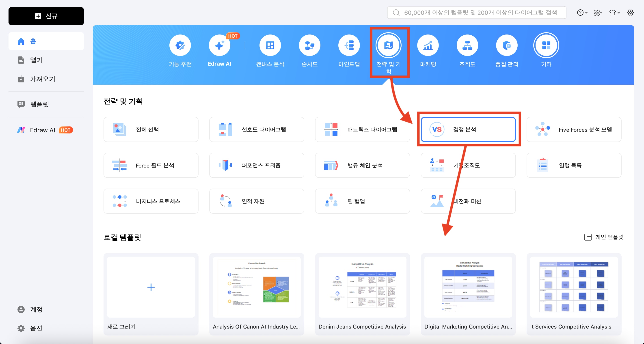Open the 마인드맵 category icon
644x344 pixels.
349,45
